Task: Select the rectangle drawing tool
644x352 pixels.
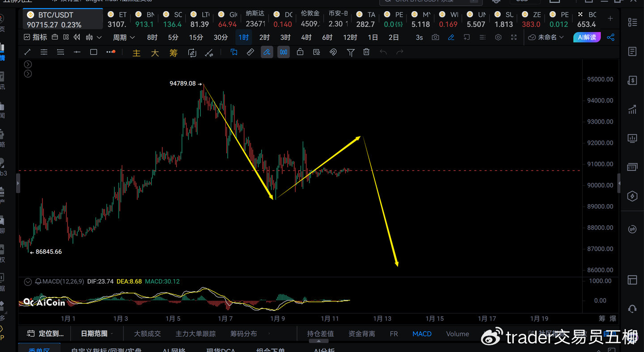Action: pyautogui.click(x=94, y=52)
